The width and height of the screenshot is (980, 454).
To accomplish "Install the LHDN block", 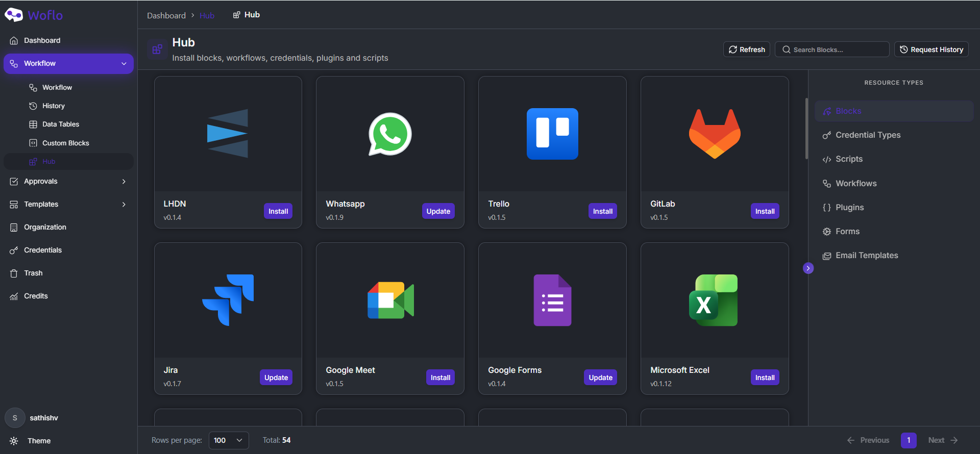I will tap(278, 211).
